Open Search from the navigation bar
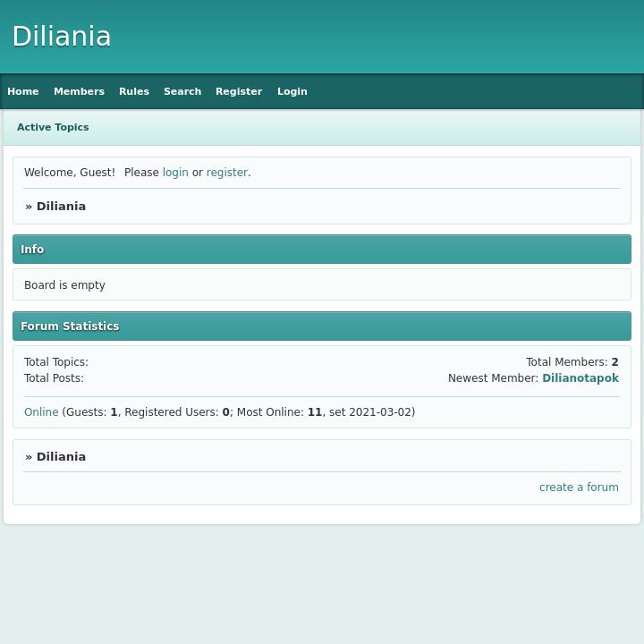The image size is (644, 644). coord(182,91)
